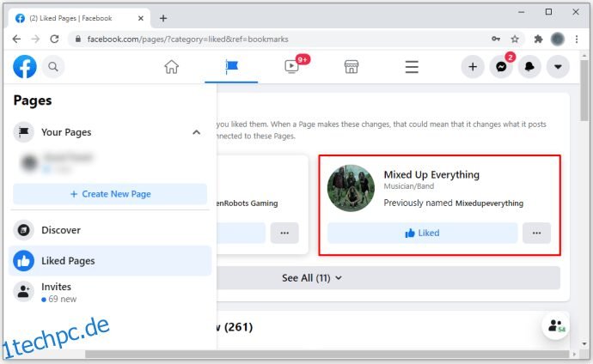Select Liked Pages in sidebar

110,260
